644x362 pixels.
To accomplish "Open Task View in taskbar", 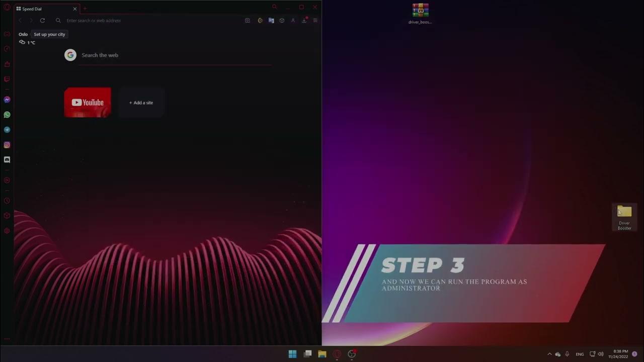I will (307, 354).
